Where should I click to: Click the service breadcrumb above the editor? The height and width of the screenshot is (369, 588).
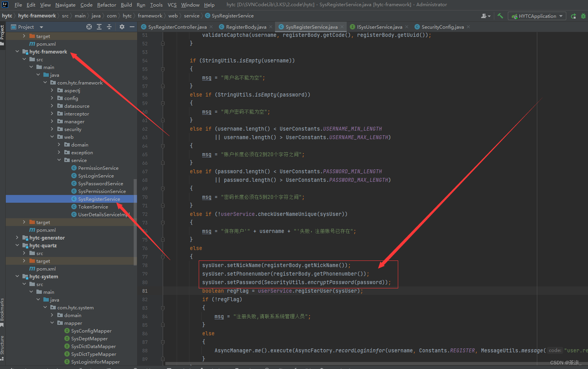(x=191, y=16)
